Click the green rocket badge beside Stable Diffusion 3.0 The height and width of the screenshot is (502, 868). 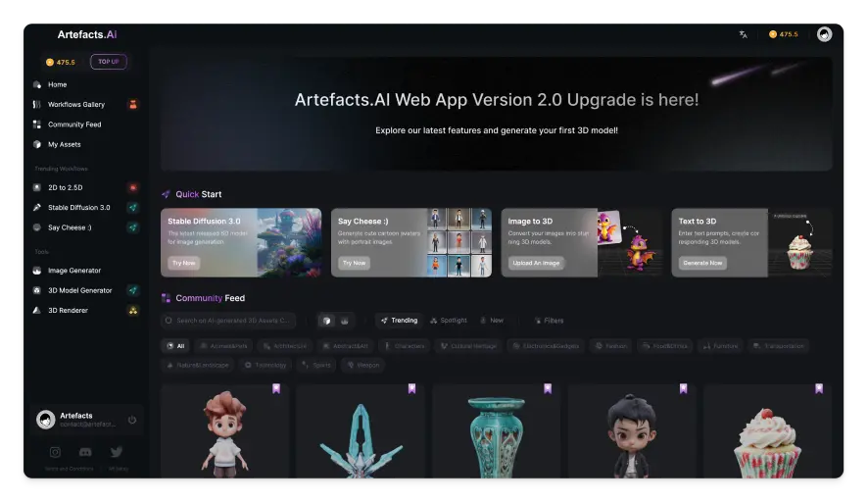133,207
